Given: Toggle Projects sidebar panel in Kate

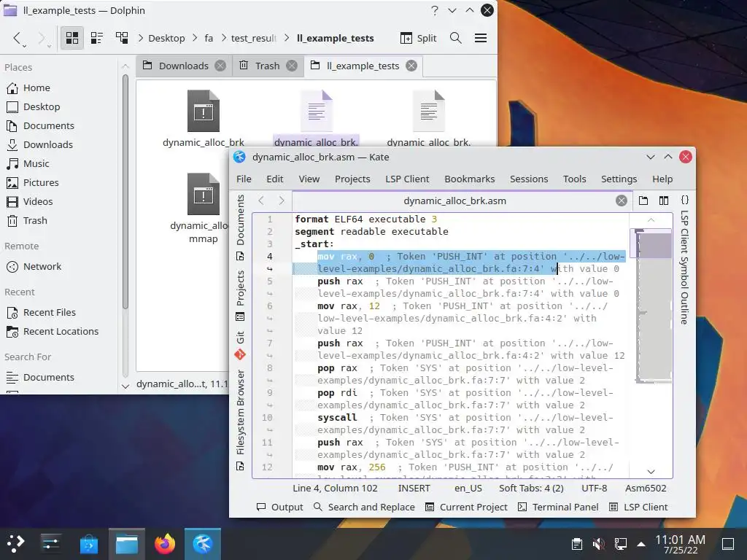Looking at the screenshot, I should (x=241, y=295).
